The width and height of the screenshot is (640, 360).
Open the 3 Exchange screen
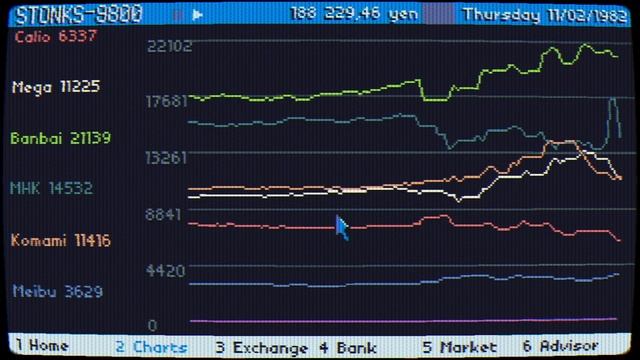pyautogui.click(x=262, y=348)
